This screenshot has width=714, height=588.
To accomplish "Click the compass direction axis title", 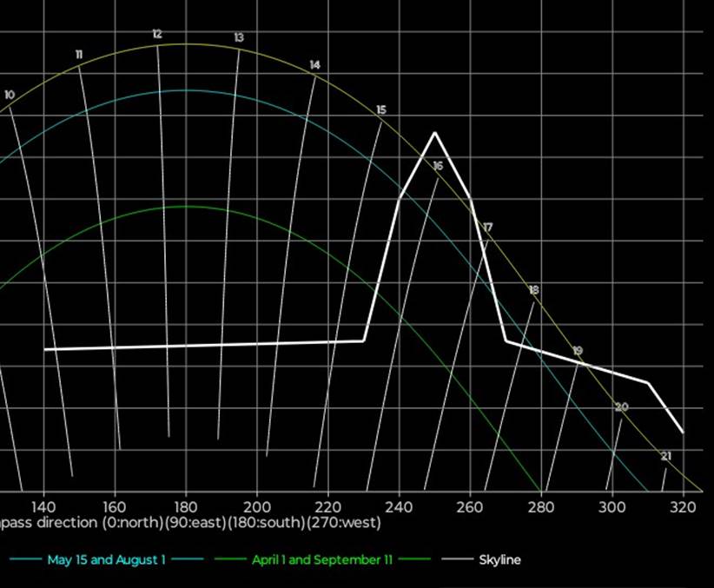I will click(190, 524).
